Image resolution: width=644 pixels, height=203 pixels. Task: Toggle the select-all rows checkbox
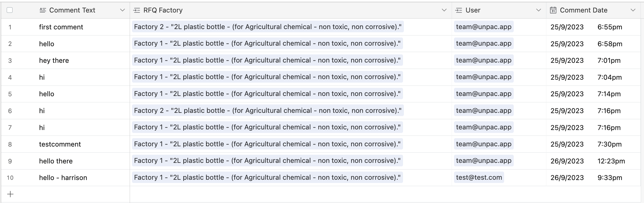[10, 10]
